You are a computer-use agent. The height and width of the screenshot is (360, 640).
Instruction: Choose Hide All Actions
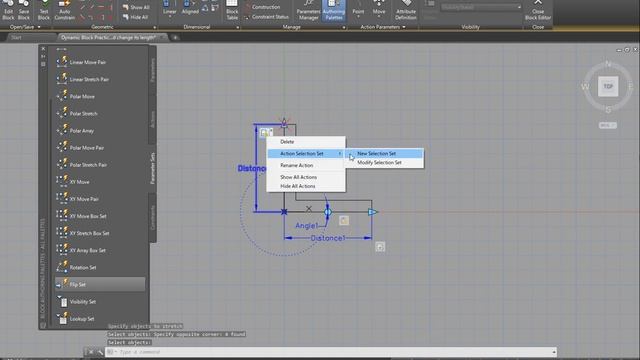pos(306,186)
